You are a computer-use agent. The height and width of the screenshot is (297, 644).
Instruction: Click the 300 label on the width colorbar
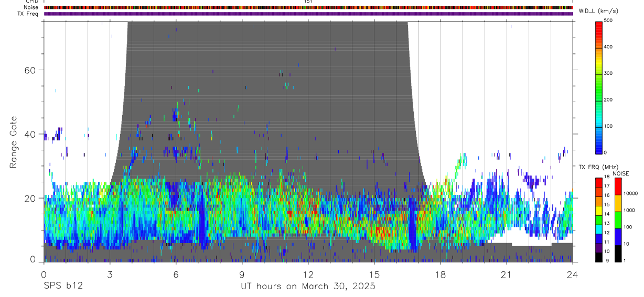pos(609,73)
